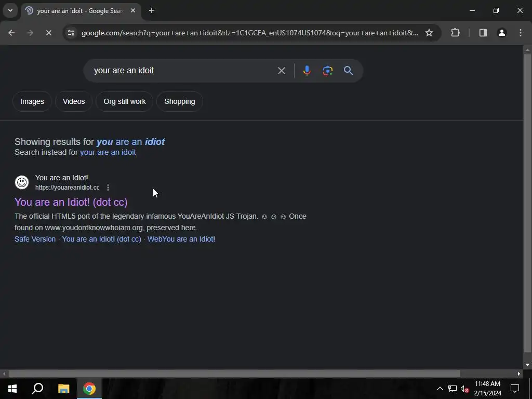Click the horizontal scrollbar thumb
The width and height of the screenshot is (532, 399).
(x=234, y=374)
